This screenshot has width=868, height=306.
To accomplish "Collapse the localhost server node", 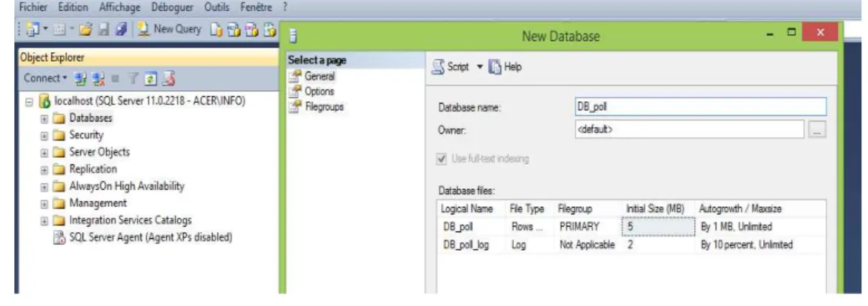I will pos(29,103).
